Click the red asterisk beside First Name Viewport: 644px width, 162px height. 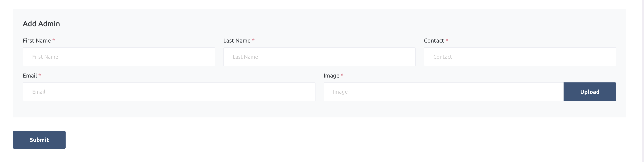54,40
